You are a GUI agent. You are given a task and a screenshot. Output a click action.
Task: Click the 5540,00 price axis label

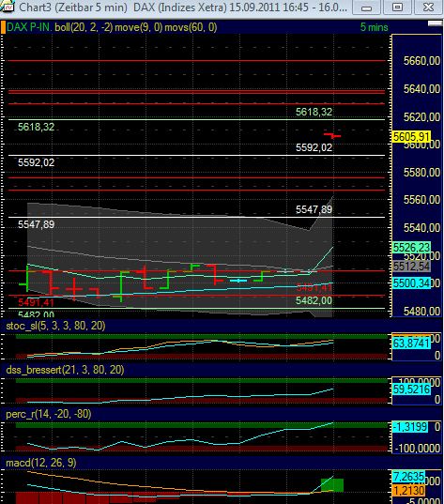click(421, 228)
